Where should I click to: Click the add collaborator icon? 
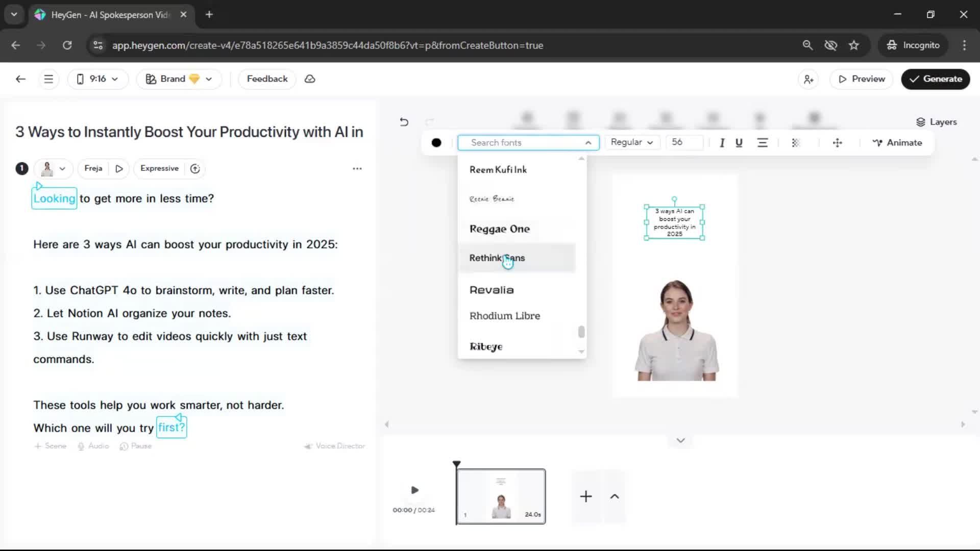click(808, 79)
